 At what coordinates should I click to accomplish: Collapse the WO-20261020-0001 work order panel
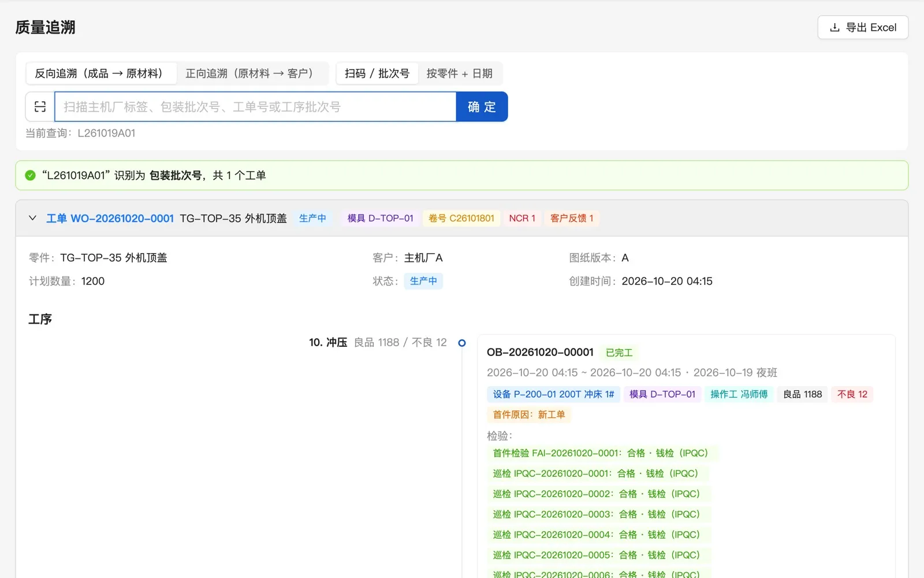33,218
